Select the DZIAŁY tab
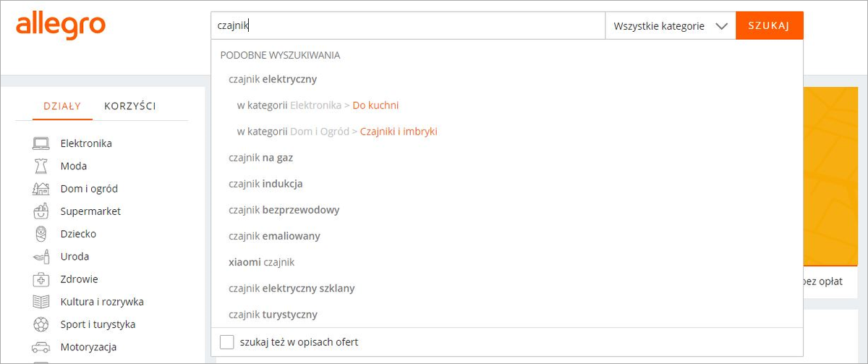 (62, 106)
